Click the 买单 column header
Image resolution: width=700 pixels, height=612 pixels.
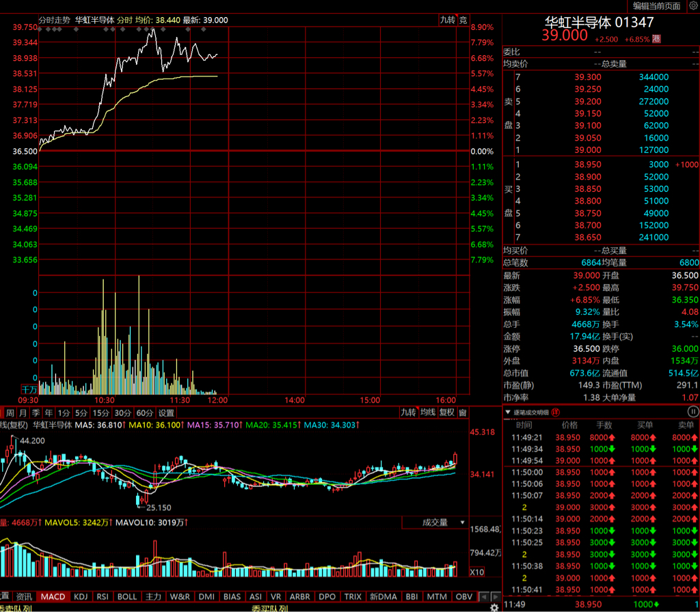coord(645,425)
